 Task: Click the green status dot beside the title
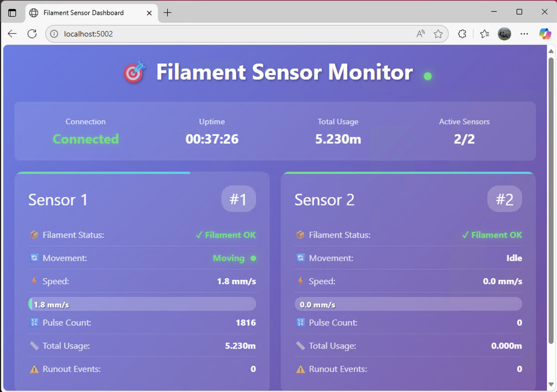[x=428, y=76]
